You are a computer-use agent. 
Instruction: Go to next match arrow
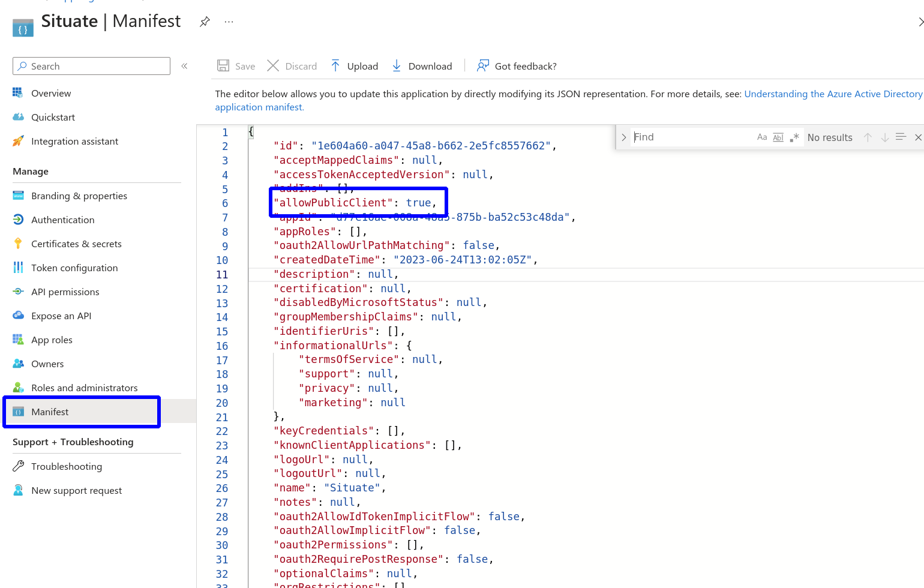tap(884, 137)
